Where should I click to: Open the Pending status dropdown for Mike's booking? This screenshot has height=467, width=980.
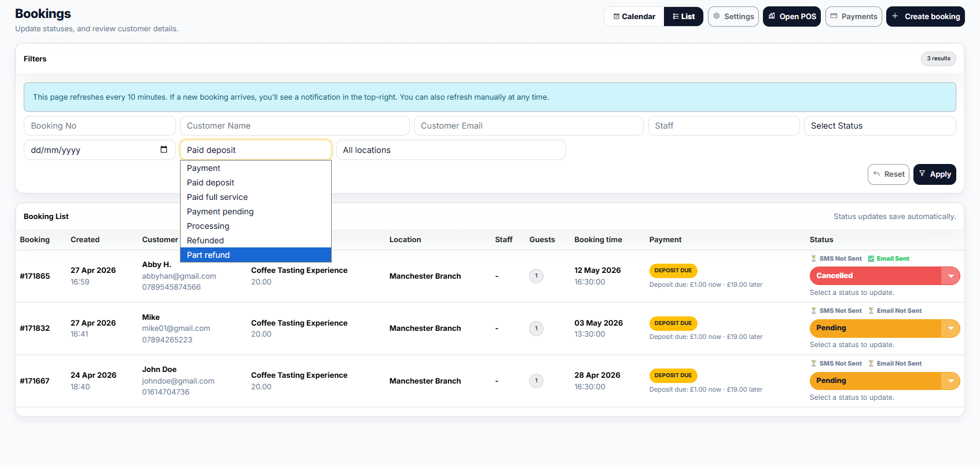[950, 329]
